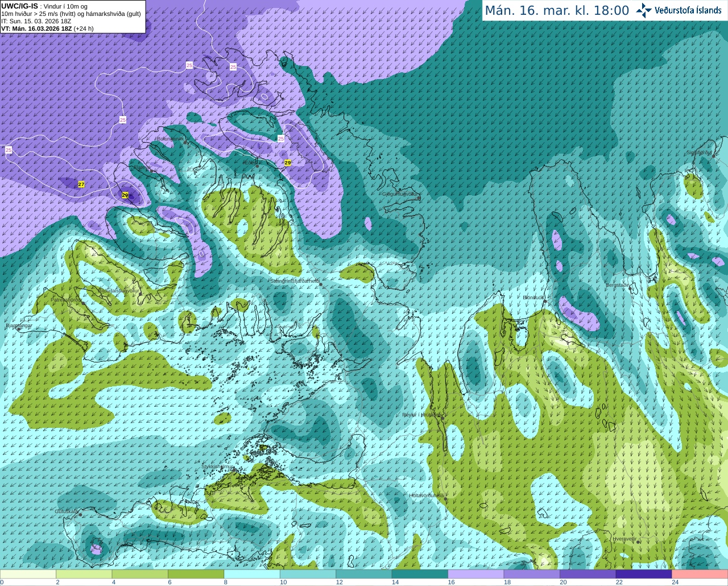Image resolution: width=728 pixels, height=586 pixels.
Task: Select the Æðey station label
Action: 249,163
